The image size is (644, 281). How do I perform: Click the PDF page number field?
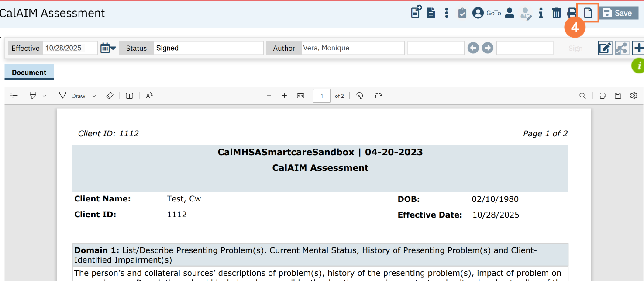(321, 96)
